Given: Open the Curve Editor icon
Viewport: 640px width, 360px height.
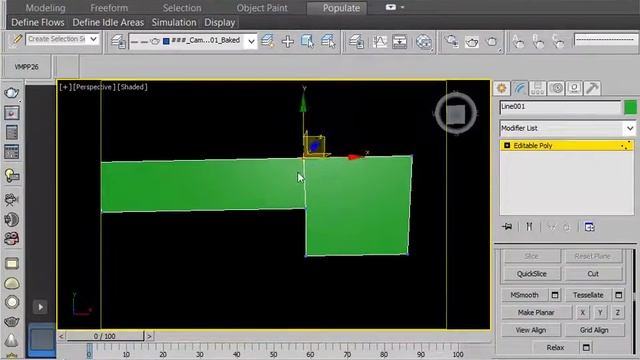Looking at the screenshot, I should tap(380, 41).
